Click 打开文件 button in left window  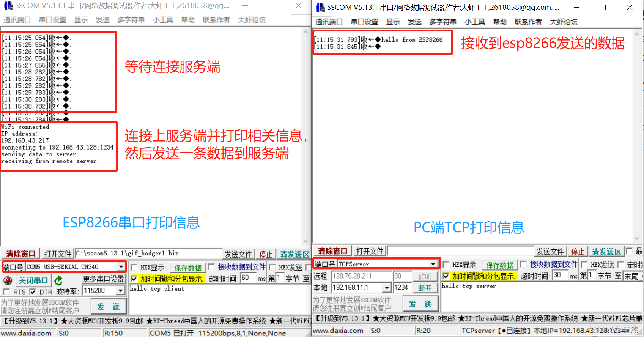[x=58, y=254]
